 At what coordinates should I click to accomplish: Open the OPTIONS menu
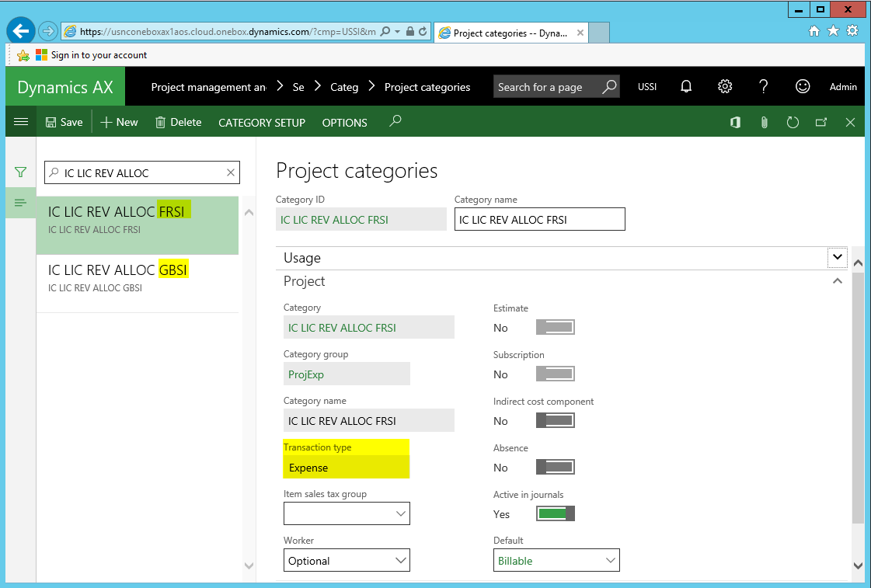(x=344, y=123)
